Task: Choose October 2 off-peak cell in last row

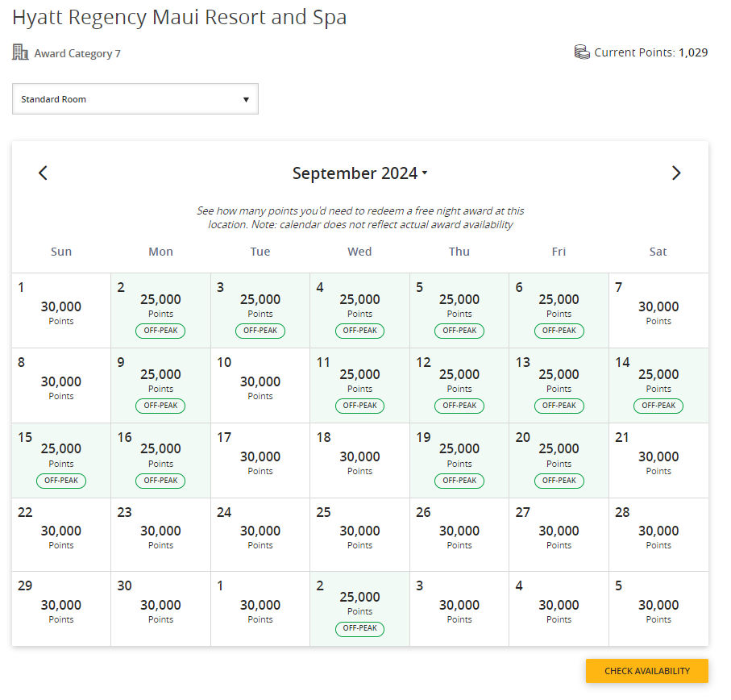Action: pos(360,609)
